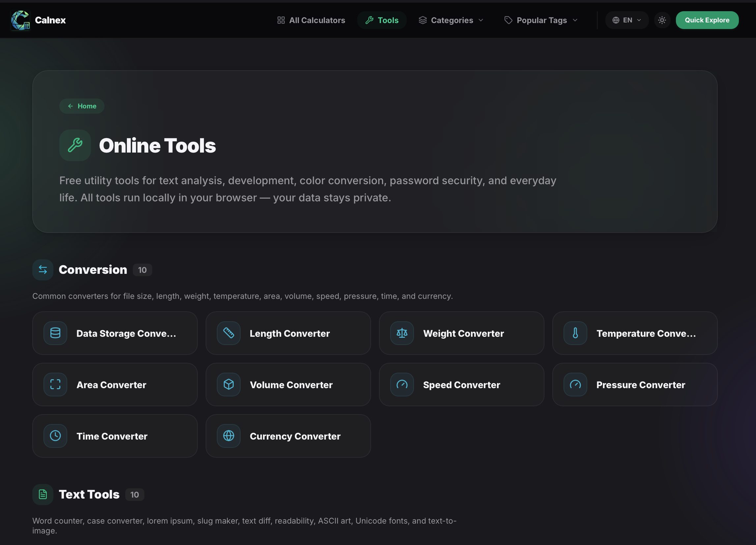Click the Temperature Converter thermometer icon
The width and height of the screenshot is (756, 545).
(x=575, y=333)
